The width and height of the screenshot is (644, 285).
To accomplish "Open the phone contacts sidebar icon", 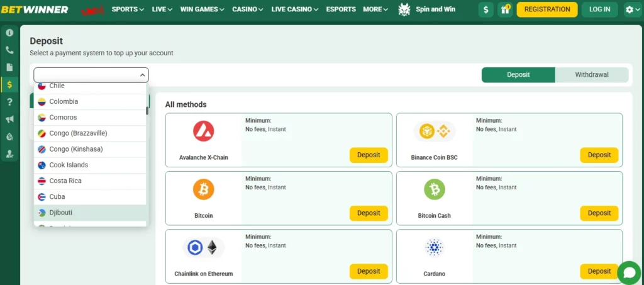I will click(x=9, y=50).
